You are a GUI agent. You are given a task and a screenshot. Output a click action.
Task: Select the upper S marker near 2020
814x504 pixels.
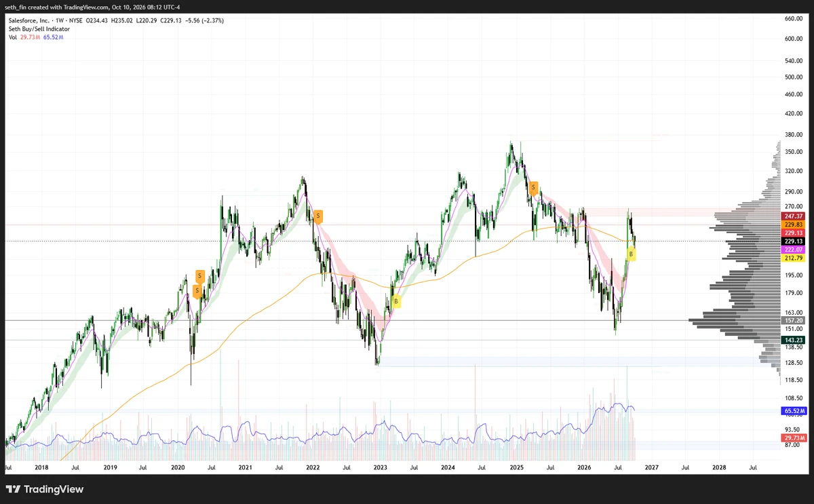click(199, 276)
